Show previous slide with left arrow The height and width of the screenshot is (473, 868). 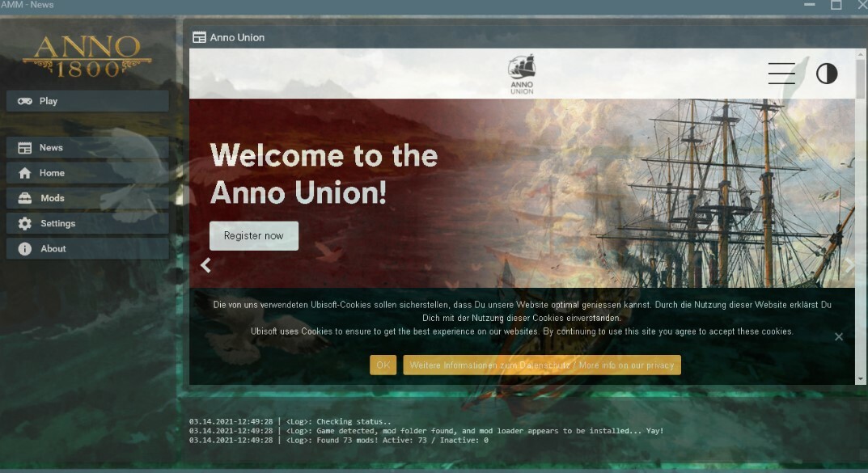click(x=205, y=265)
